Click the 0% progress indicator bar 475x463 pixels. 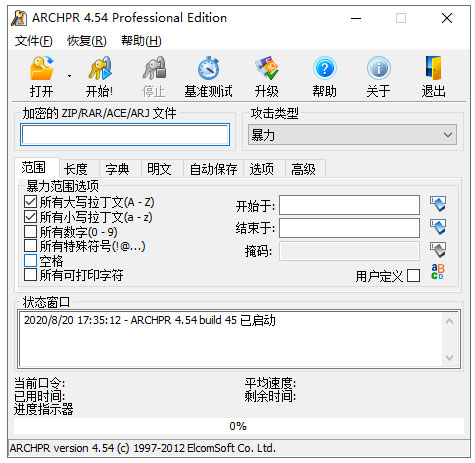pyautogui.click(x=239, y=426)
